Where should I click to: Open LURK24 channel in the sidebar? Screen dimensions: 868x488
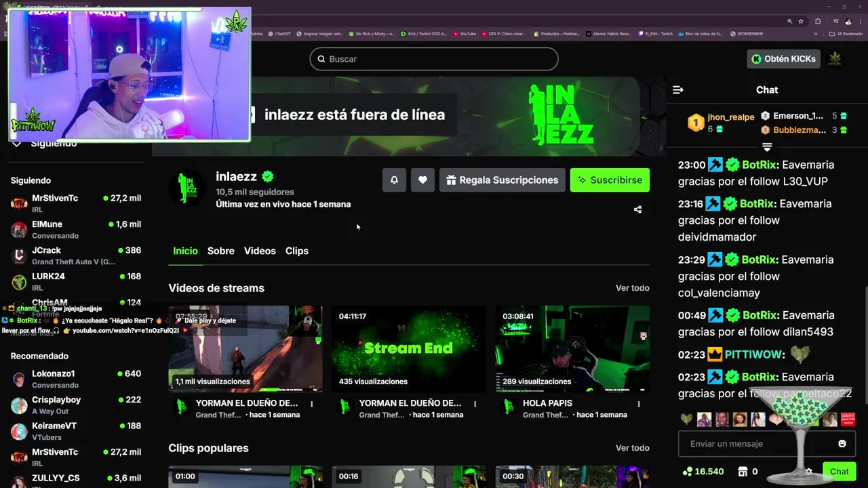click(75, 281)
